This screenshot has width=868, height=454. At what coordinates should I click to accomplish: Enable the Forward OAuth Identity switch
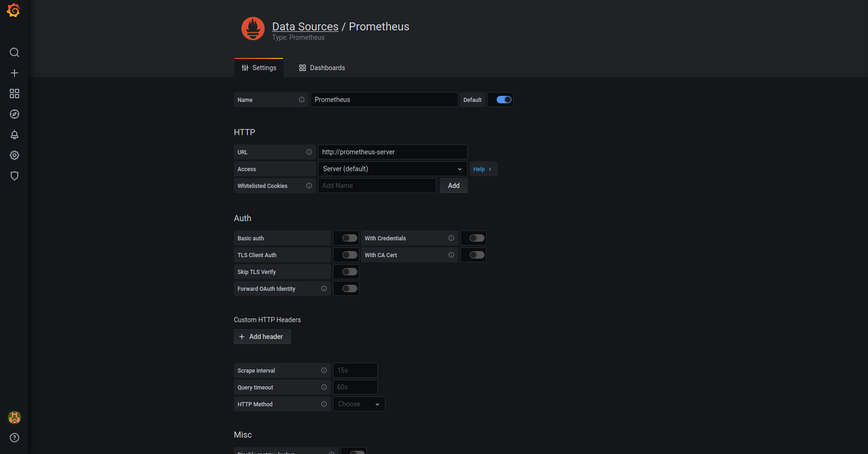[349, 288]
